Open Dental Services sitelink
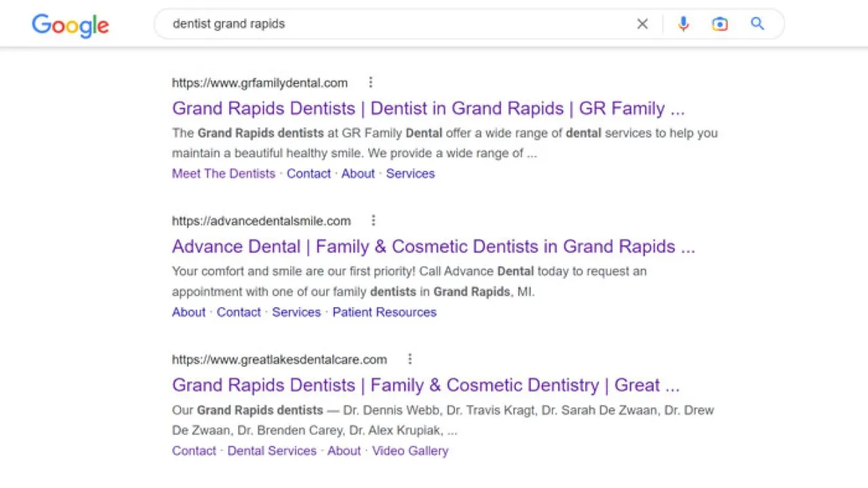Viewport: 868px width, 488px height. point(272,451)
